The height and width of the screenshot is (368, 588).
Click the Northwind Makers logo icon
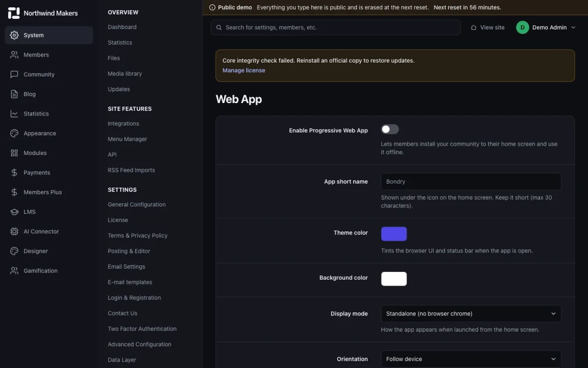(x=14, y=13)
